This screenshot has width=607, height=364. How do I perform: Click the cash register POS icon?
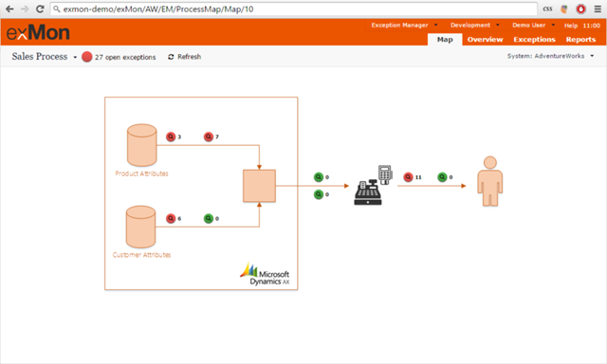point(373,185)
